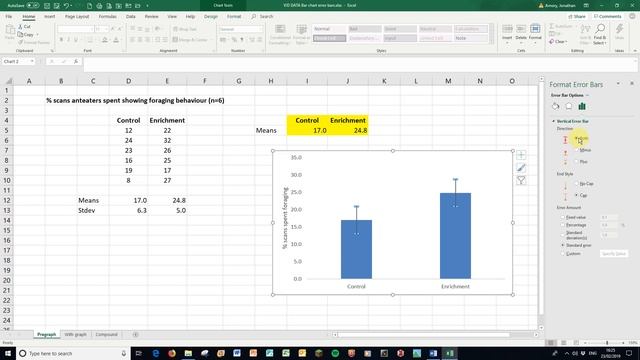
Task: Open Fill & Line paint bucket tab in pane
Action: (556, 106)
